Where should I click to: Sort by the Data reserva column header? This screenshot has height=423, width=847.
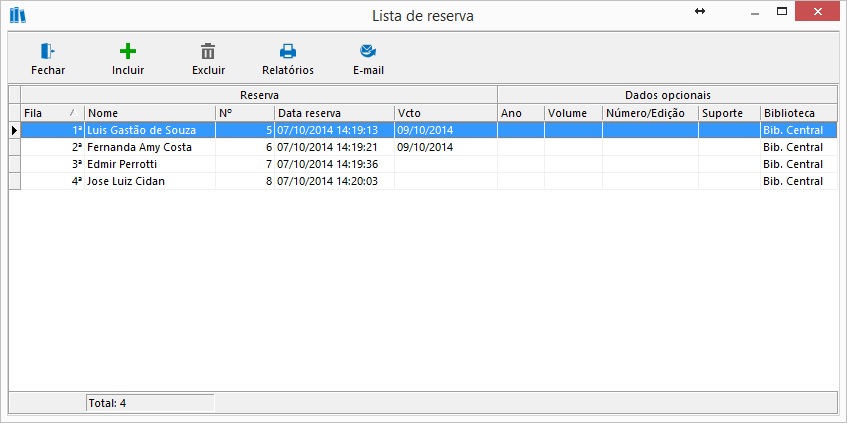tap(334, 113)
